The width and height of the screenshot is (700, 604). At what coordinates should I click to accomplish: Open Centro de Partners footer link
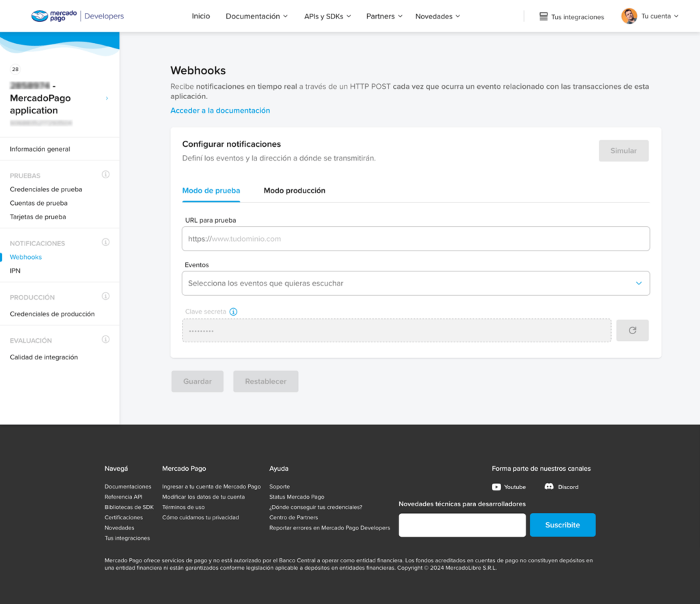293,517
